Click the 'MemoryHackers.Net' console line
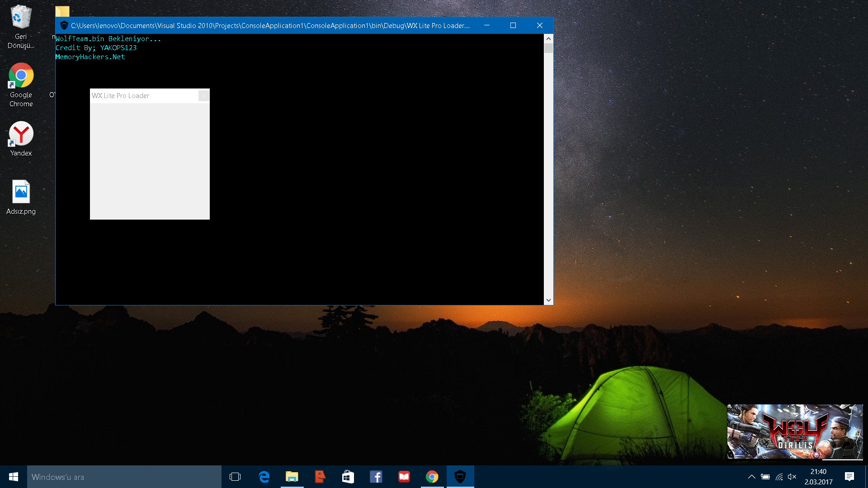The image size is (868, 488). (x=90, y=57)
